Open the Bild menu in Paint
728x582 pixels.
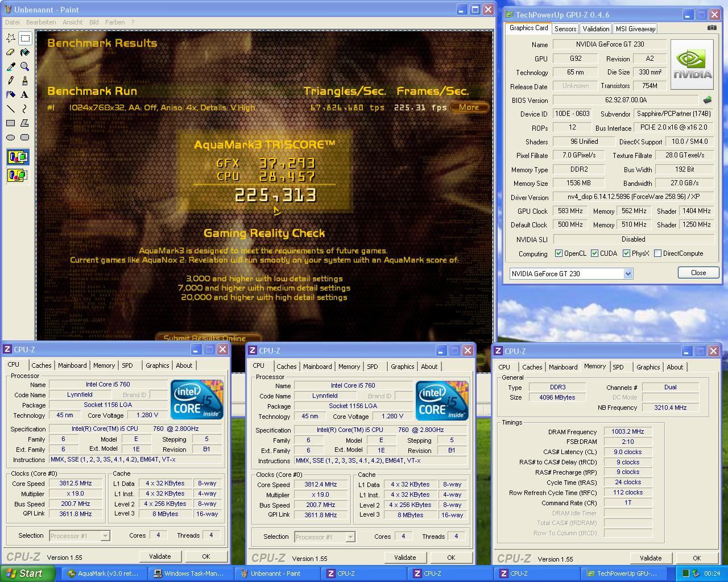pyautogui.click(x=94, y=22)
